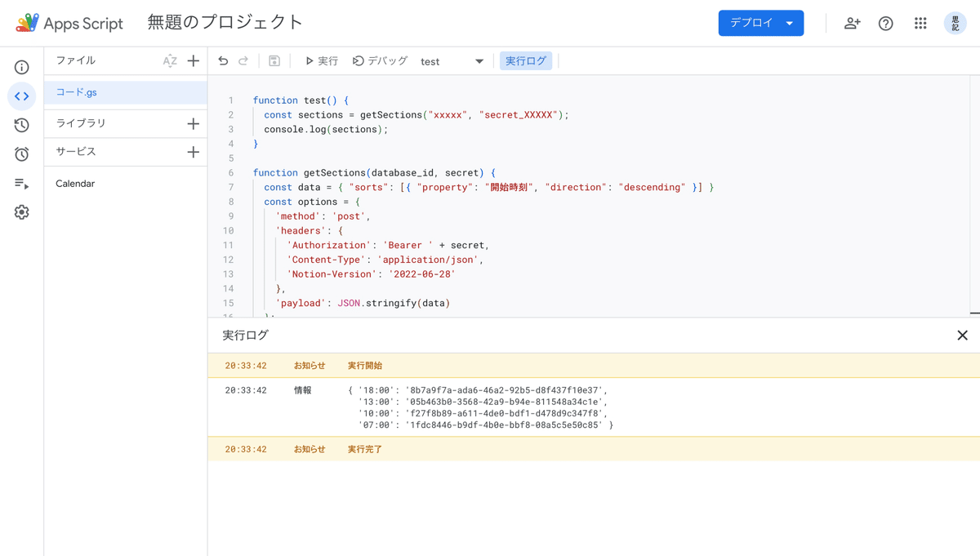Click log entry '13:00' UUID line

click(483, 402)
